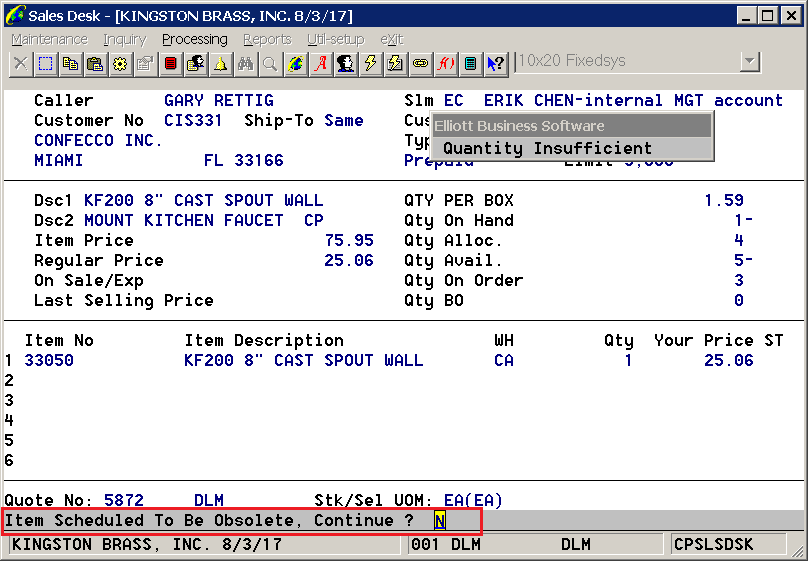
Task: Click the Copy toolbar icon
Action: click(x=70, y=64)
